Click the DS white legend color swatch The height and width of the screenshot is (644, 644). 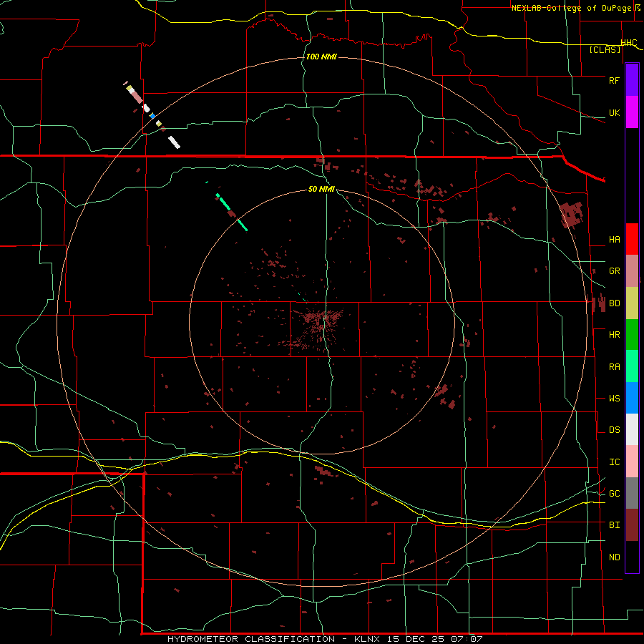pos(632,429)
